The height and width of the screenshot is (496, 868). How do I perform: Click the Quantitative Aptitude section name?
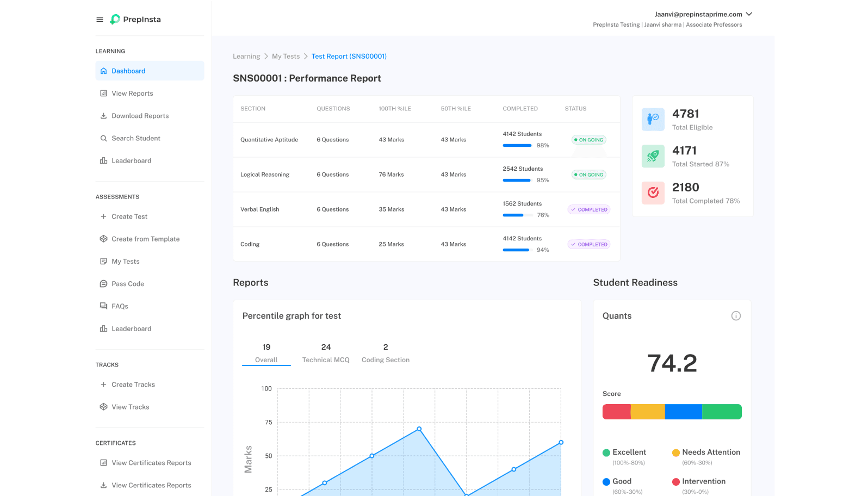tap(269, 140)
